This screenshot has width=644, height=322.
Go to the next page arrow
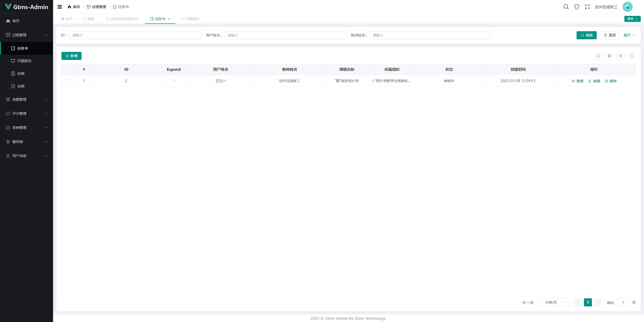598,302
